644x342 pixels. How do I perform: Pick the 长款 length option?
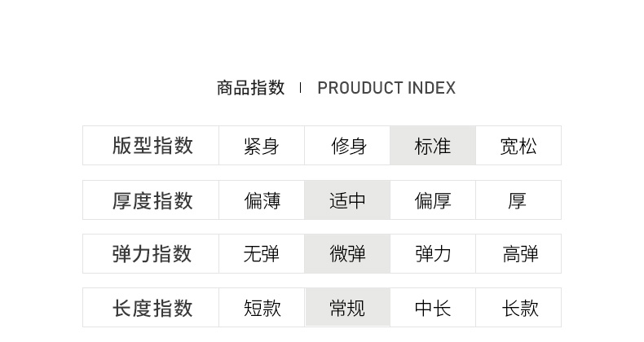pyautogui.click(x=518, y=308)
